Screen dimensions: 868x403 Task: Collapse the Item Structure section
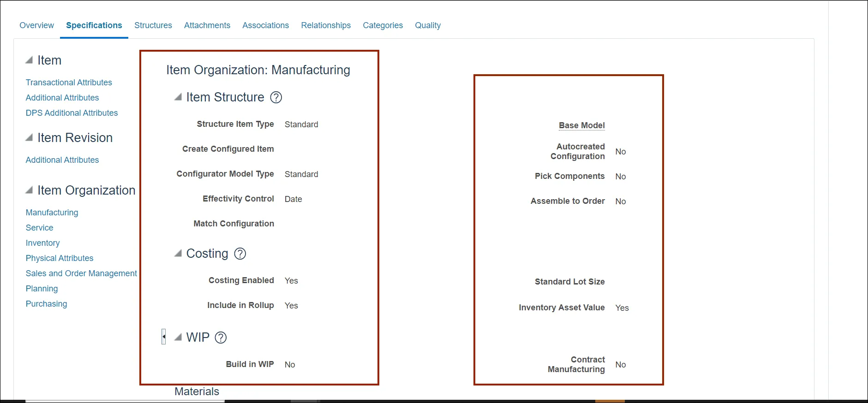click(178, 97)
